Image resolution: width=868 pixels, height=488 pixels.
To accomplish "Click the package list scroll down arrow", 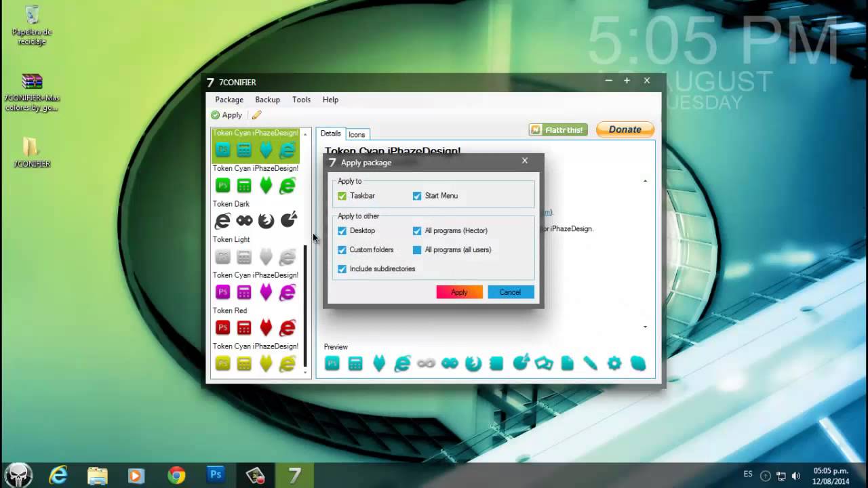I will click(x=305, y=372).
